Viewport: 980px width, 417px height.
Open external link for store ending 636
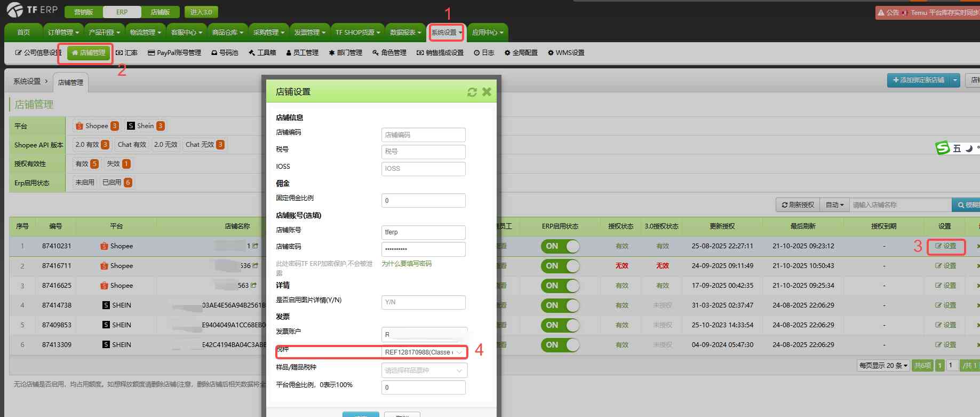[x=255, y=265]
